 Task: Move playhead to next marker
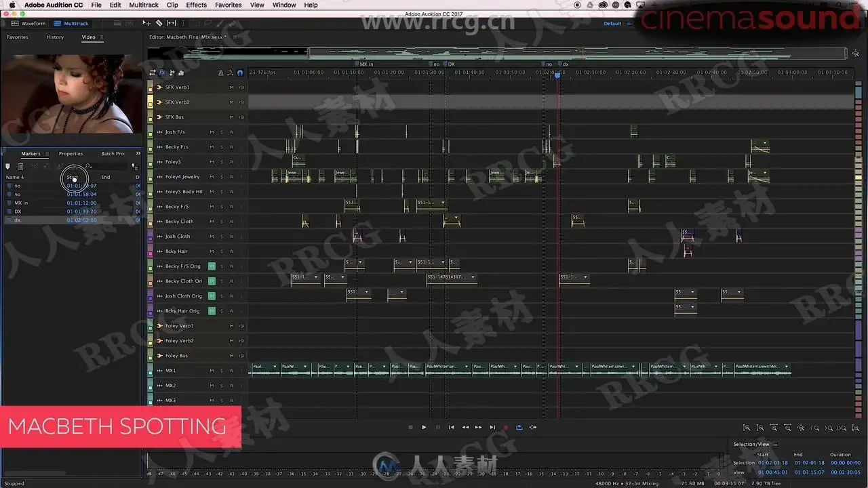[492, 427]
